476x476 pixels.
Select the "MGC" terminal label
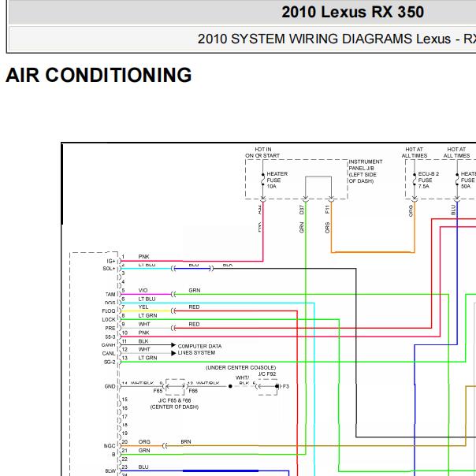tap(110, 446)
